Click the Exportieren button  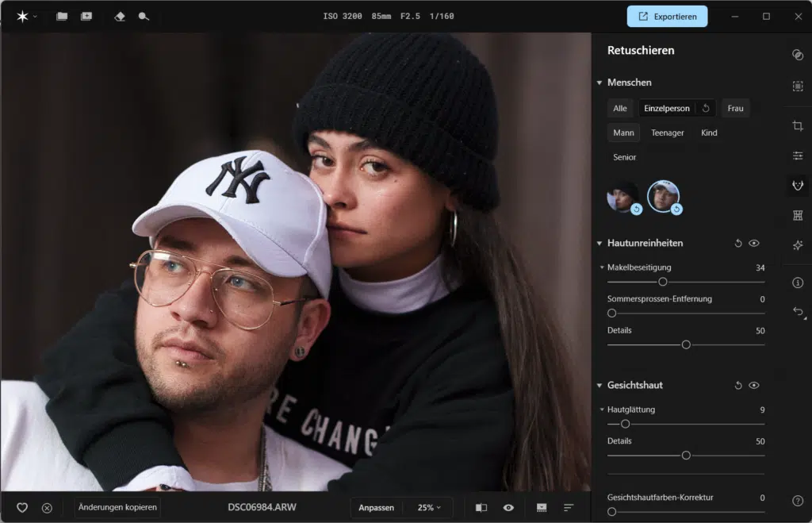pyautogui.click(x=667, y=17)
